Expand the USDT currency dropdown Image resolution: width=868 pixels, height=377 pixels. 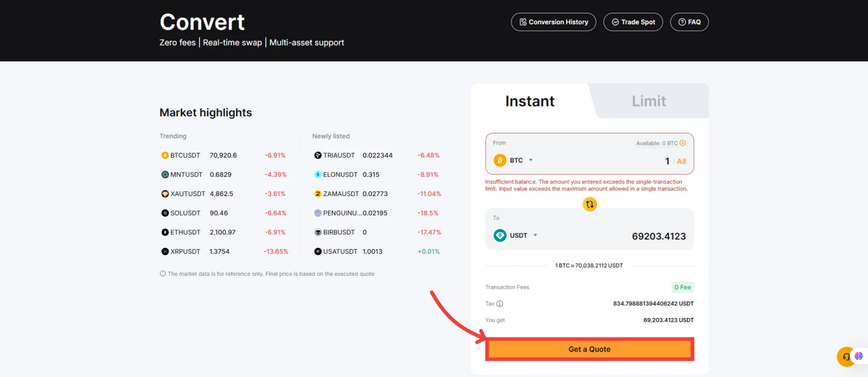[535, 235]
